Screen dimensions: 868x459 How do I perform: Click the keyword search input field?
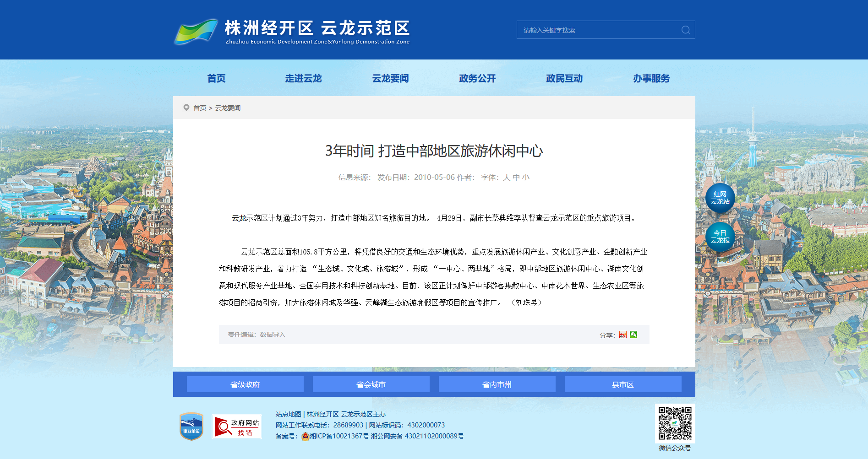(x=598, y=30)
